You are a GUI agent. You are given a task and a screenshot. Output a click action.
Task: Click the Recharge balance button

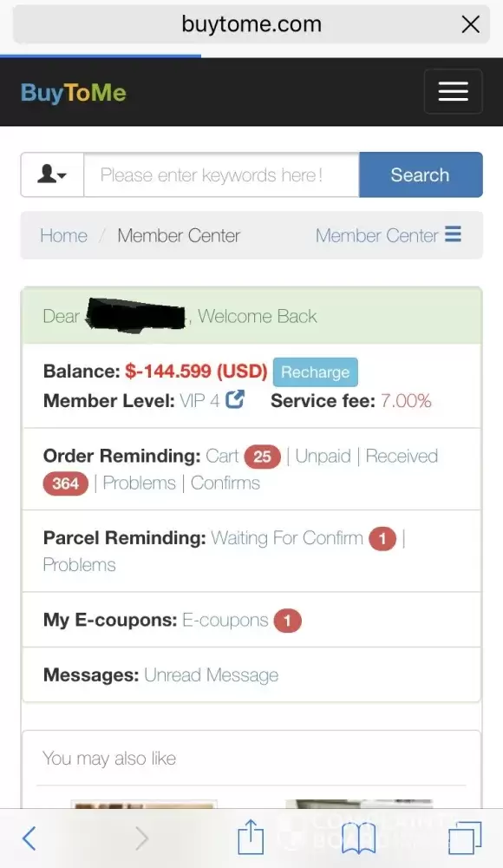click(316, 372)
